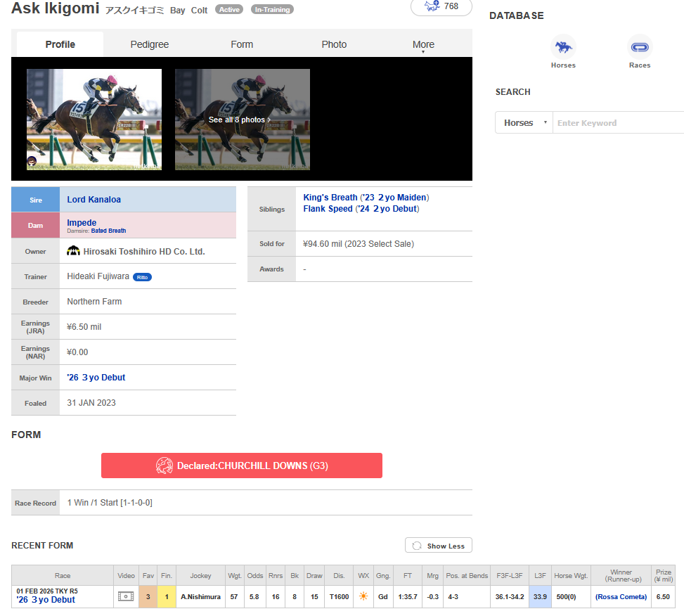The image size is (684, 616).
Task: Click the odds 5.8 cell
Action: (254, 596)
